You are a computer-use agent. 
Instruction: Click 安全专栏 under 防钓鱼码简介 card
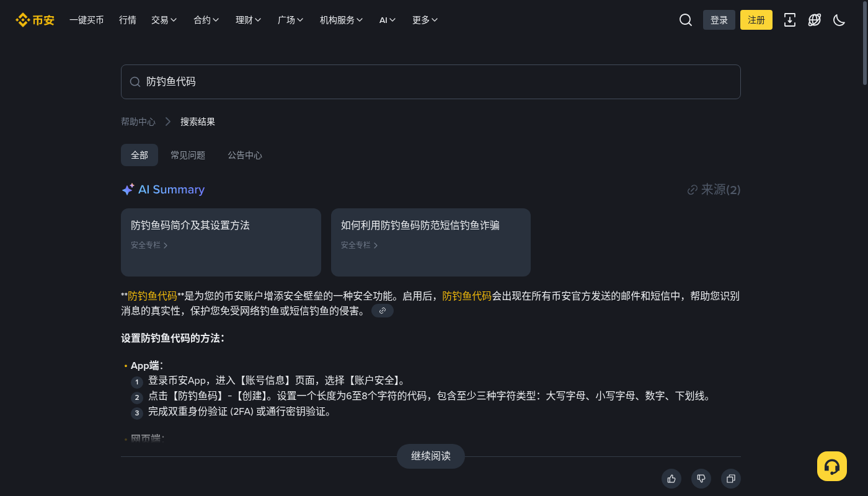(149, 245)
